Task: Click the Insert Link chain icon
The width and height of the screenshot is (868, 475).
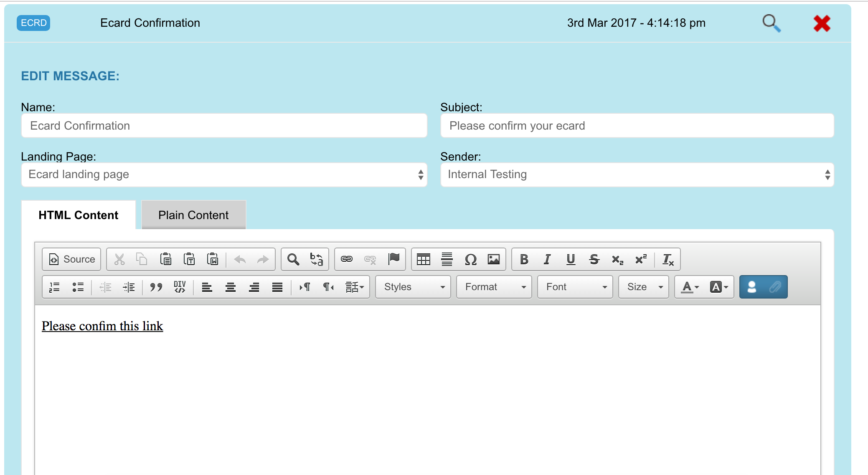Action: click(x=347, y=259)
